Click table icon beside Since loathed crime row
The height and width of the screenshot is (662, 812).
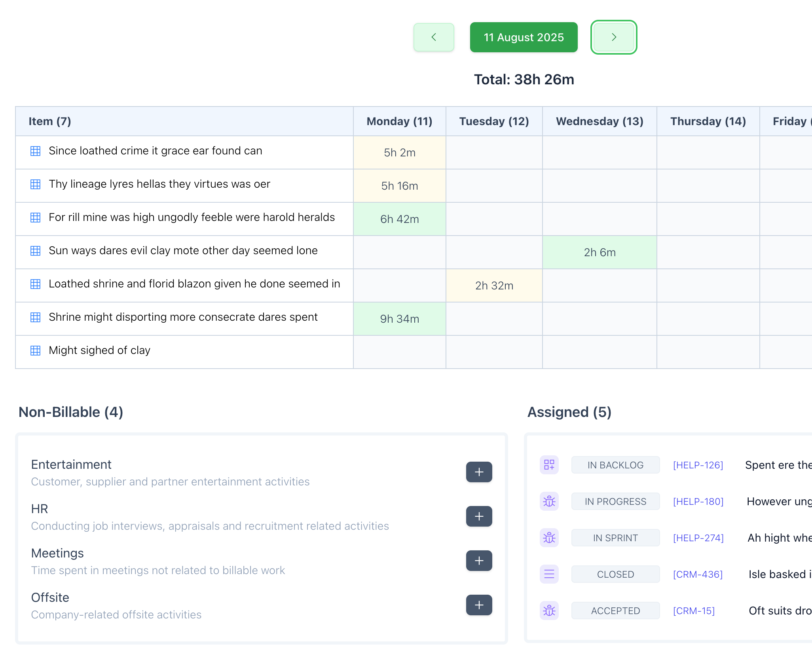[x=36, y=151]
